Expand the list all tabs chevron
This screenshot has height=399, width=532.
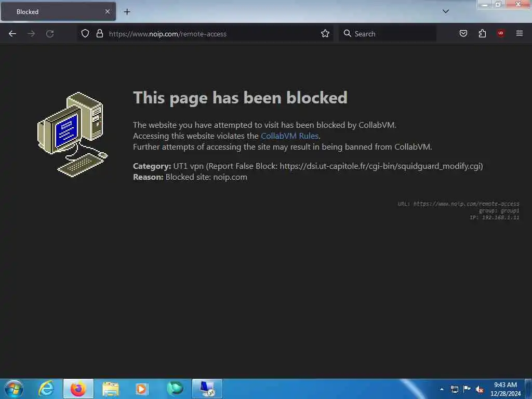pyautogui.click(x=446, y=11)
